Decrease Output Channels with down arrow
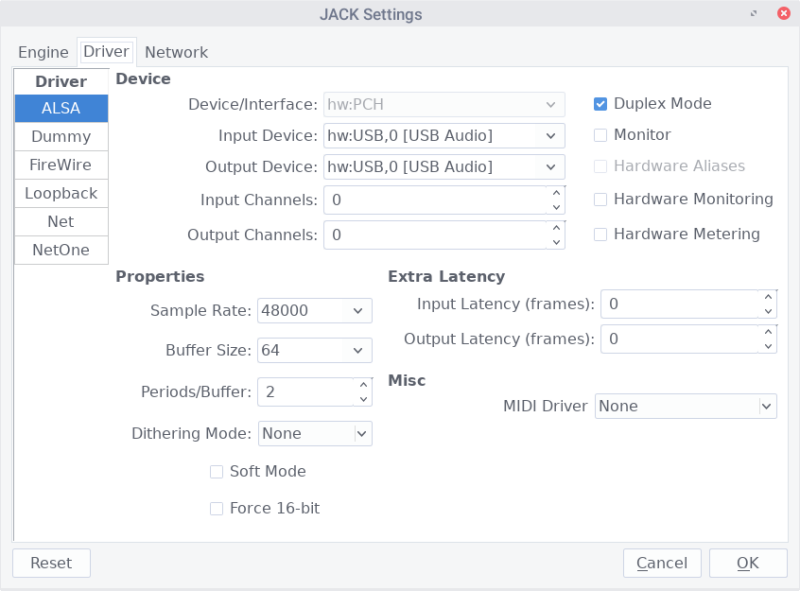Screen dimensions: 800x591 556,242
